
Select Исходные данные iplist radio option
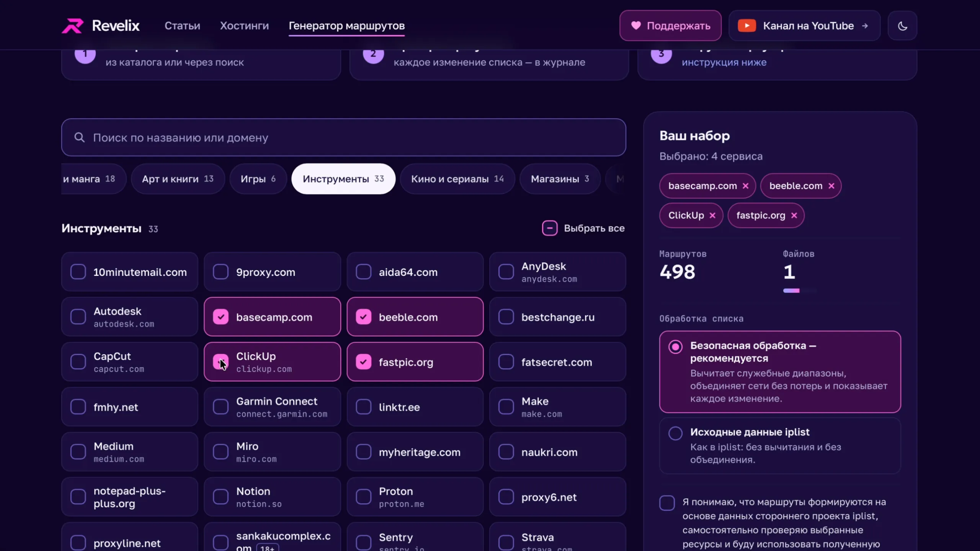click(675, 433)
